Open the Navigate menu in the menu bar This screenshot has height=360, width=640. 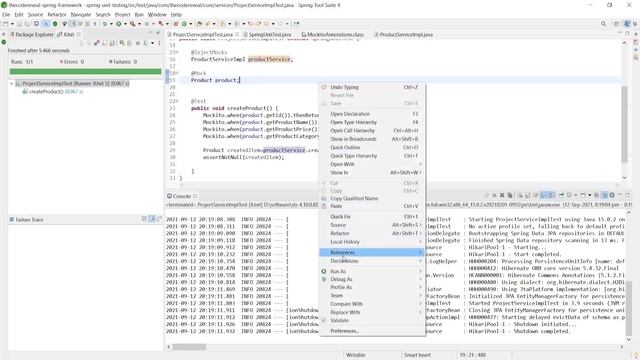(x=81, y=15)
